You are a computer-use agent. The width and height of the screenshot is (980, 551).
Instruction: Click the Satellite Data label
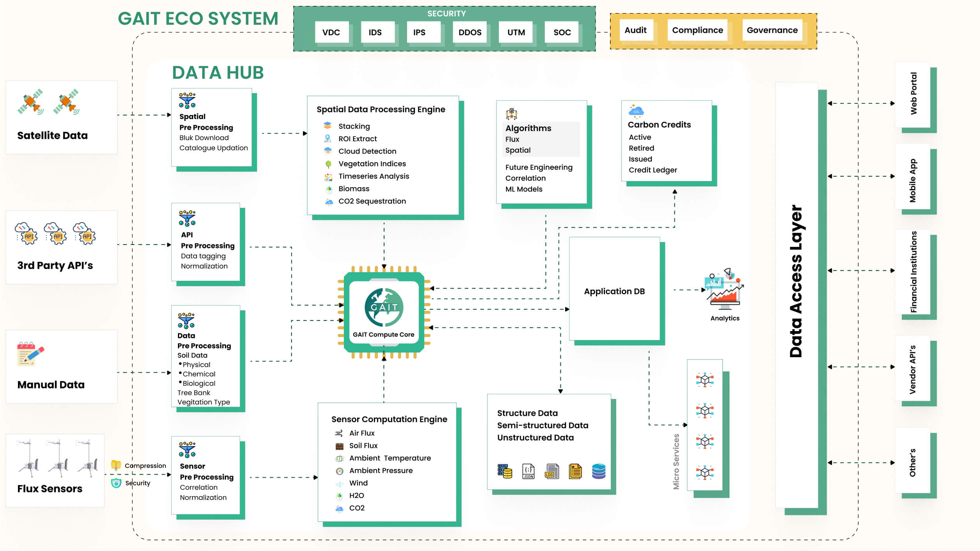tap(52, 135)
